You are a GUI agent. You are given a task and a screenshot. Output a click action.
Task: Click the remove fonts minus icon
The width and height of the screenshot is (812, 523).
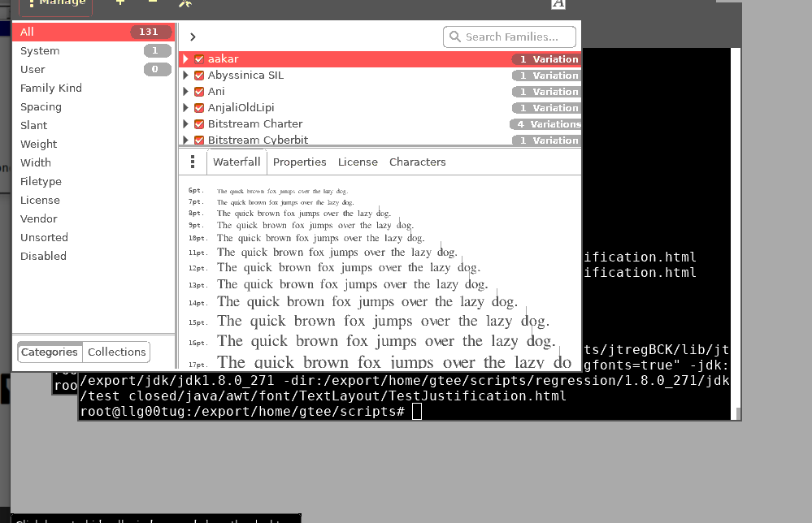153,2
